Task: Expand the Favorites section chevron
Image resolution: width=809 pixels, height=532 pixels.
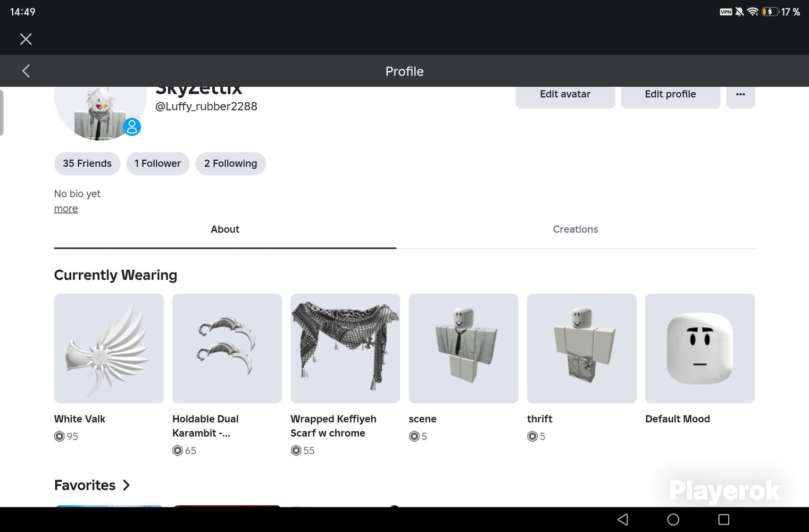Action: (126, 485)
